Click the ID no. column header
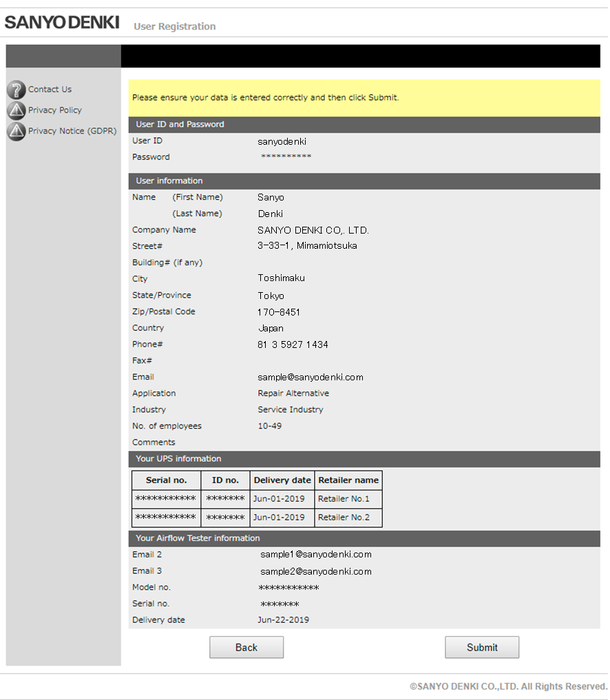This screenshot has height=700, width=610. point(225,480)
